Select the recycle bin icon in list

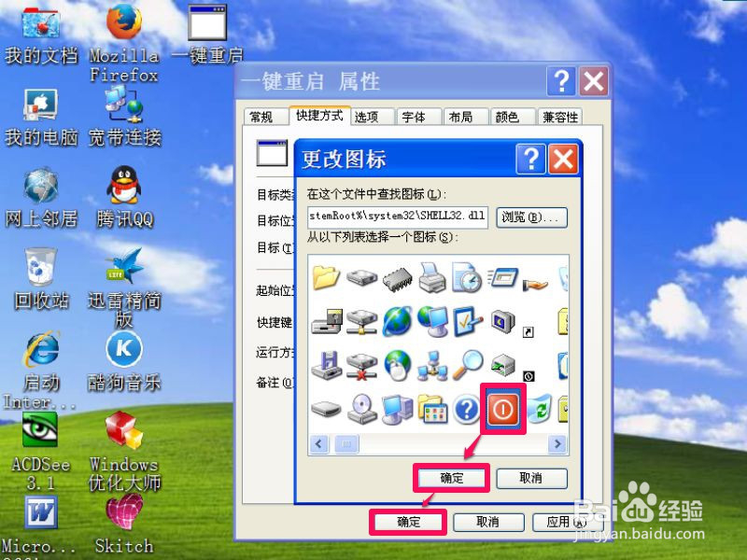click(540, 409)
